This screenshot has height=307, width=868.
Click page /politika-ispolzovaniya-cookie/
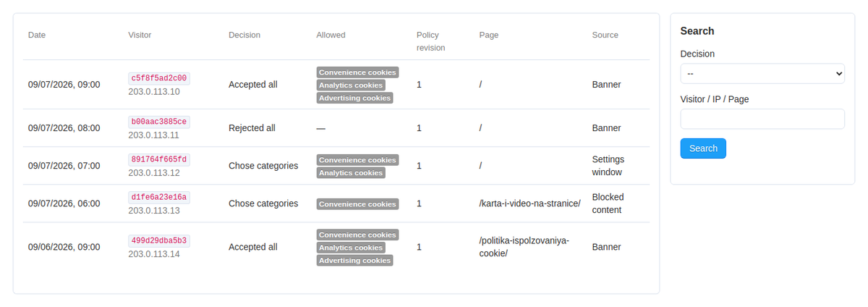click(524, 247)
